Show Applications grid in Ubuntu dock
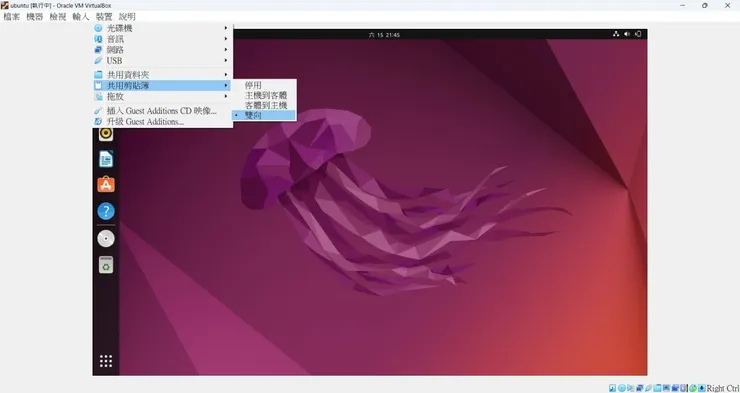The image size is (740, 393). tap(106, 361)
